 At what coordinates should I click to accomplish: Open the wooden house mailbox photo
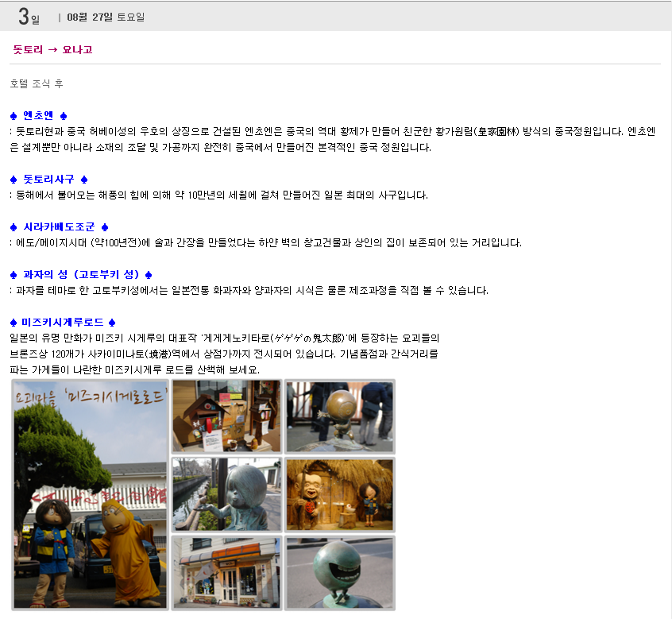click(226, 416)
